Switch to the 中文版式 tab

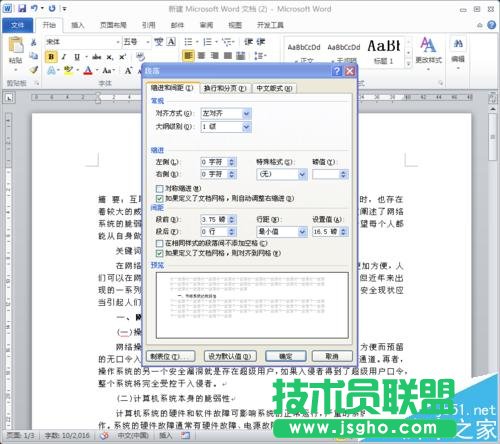274,88
